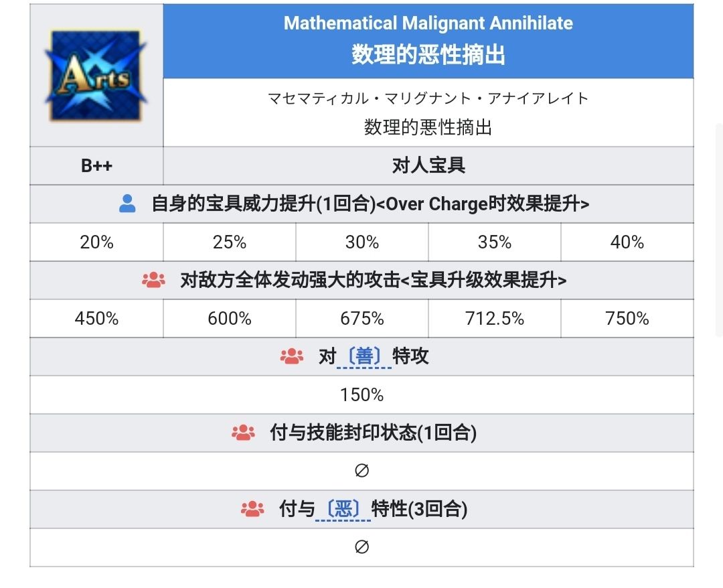Click the ∅ cell under 付与技能封印状态
723x588 pixels.
(x=361, y=471)
